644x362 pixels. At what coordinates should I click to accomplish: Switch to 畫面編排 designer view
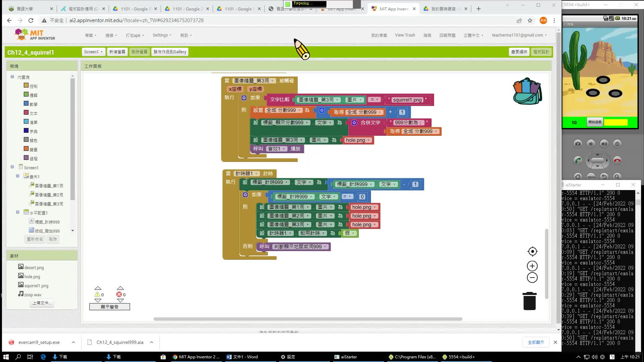[x=519, y=52]
